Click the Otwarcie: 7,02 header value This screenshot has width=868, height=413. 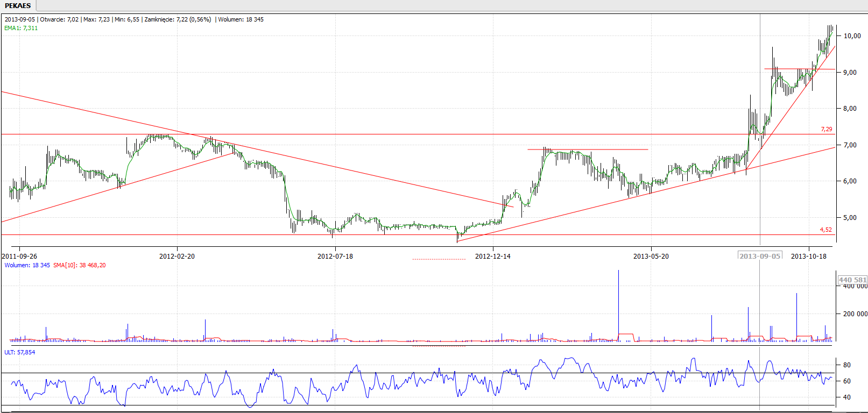59,19
